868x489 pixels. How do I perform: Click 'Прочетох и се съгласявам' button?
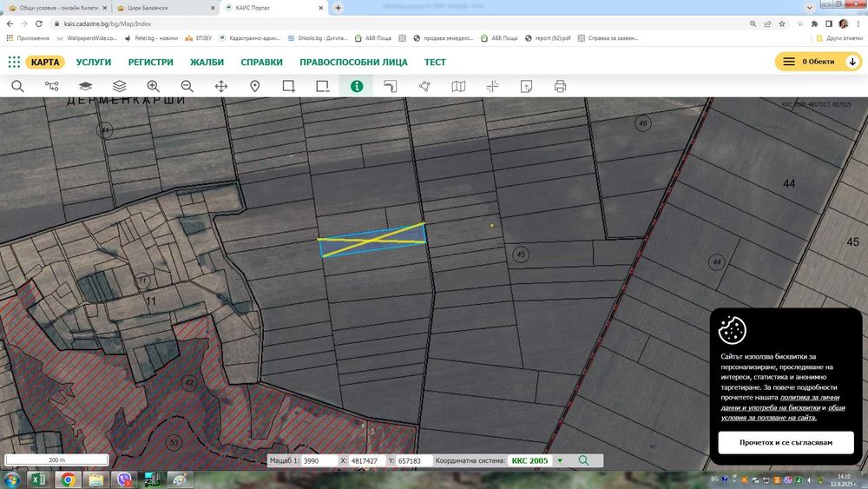(x=786, y=442)
